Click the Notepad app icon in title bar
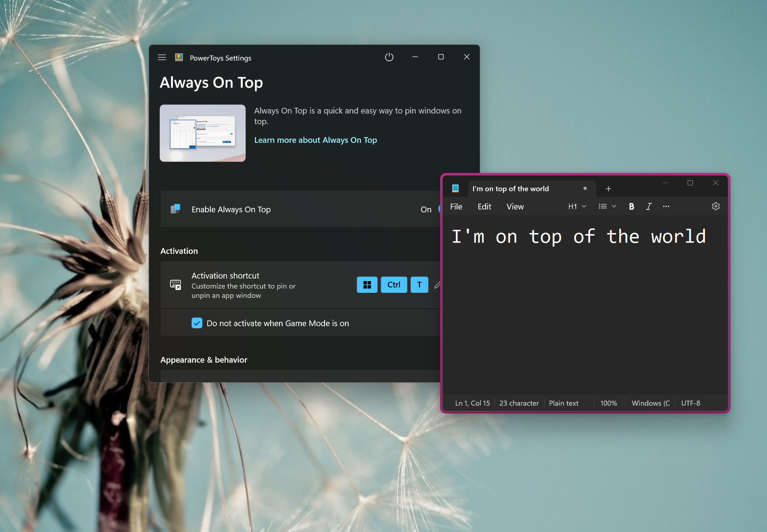The width and height of the screenshot is (767, 532). click(x=455, y=188)
